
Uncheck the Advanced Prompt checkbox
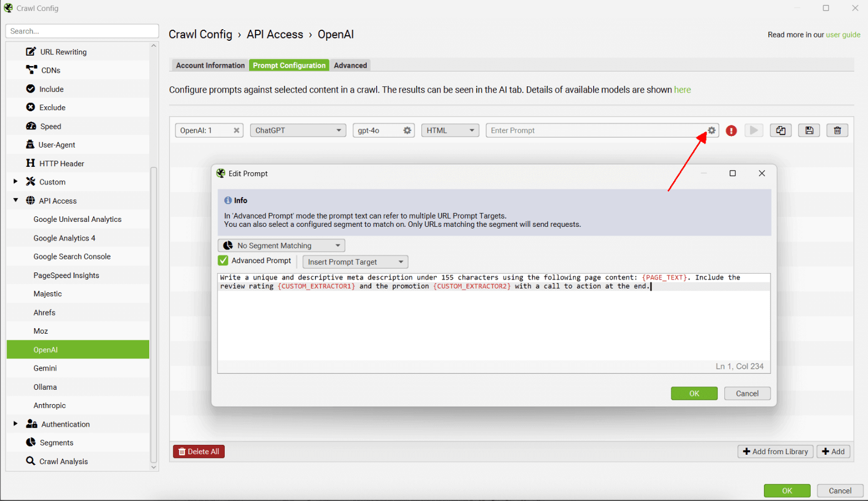tap(223, 261)
